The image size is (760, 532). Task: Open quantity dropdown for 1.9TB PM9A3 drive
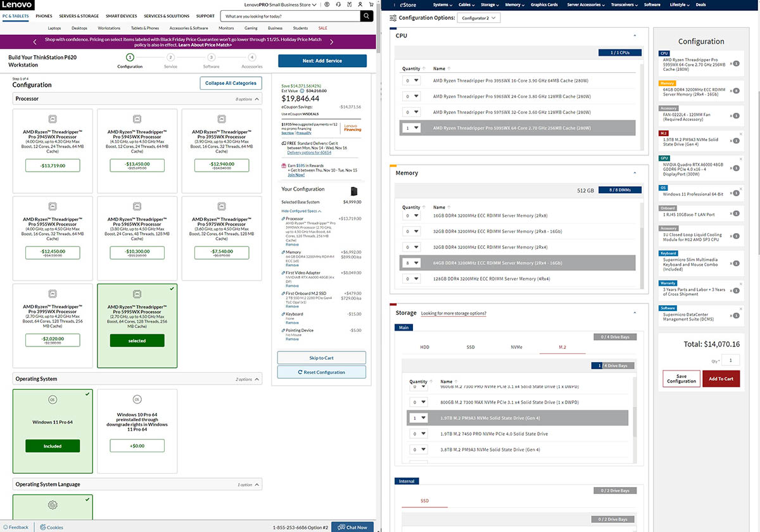419,418
